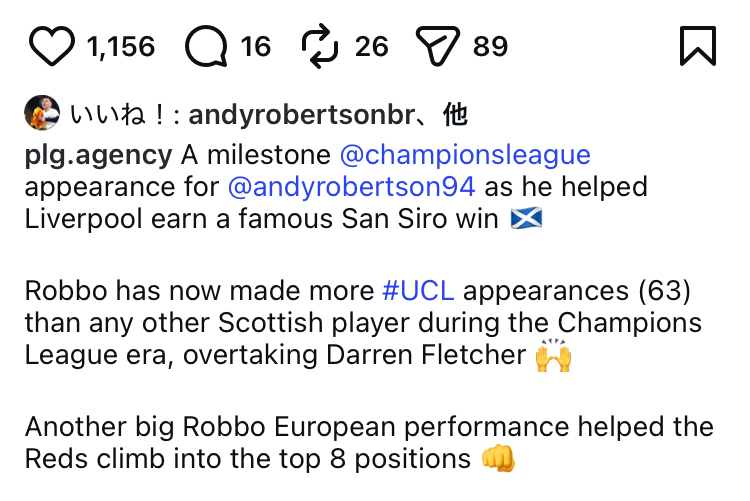750x501 pixels.
Task: Open the 16 comments count
Action: click(x=256, y=47)
